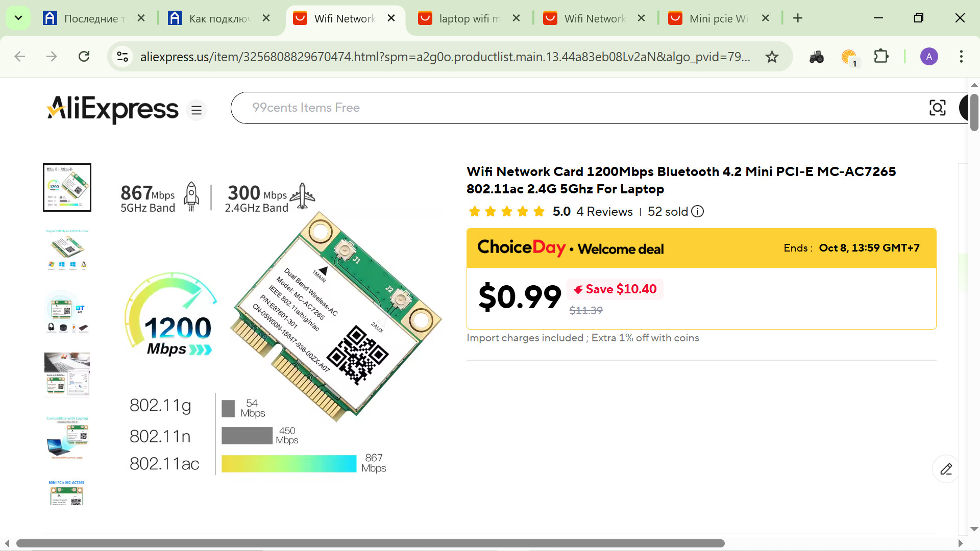Select the laptop compatibility thumbnail
980x551 pixels.
(67, 437)
